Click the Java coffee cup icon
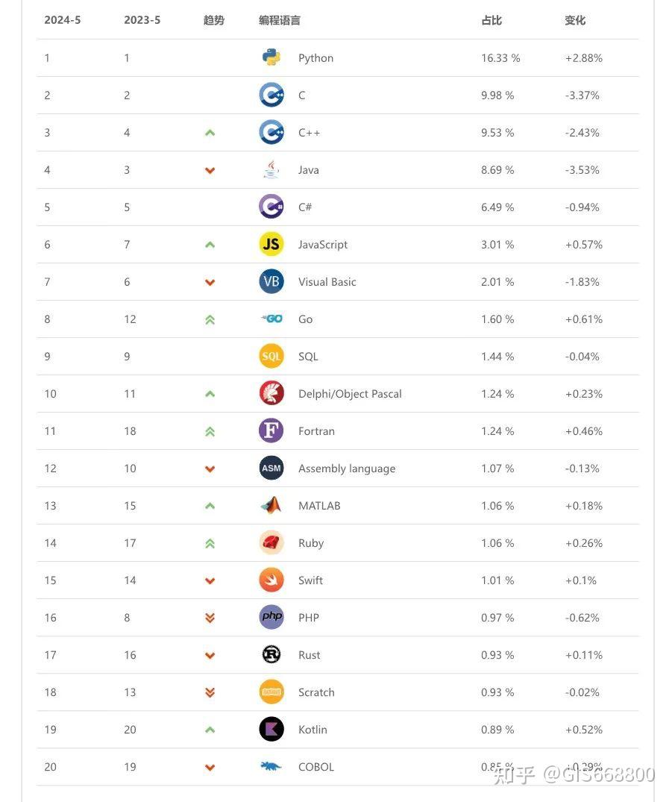 coord(271,170)
